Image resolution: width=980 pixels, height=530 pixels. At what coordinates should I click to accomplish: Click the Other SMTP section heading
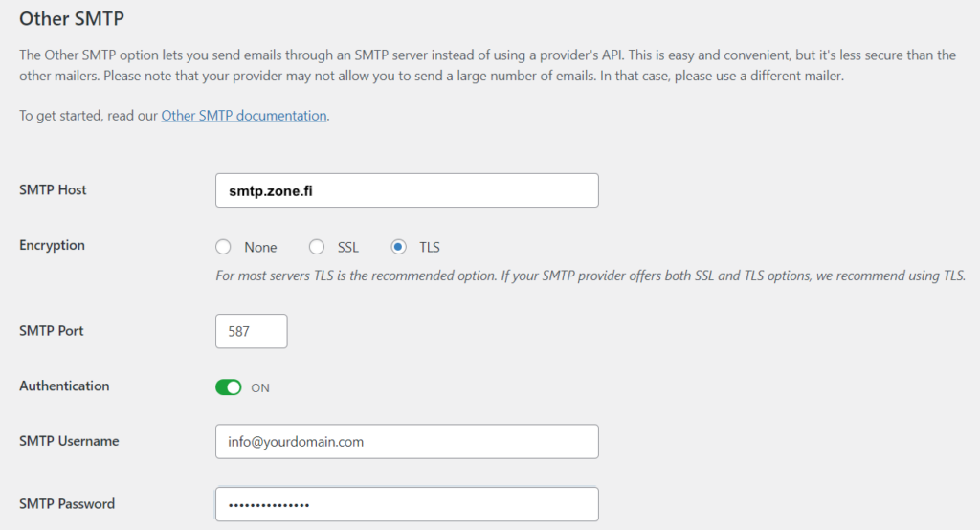(72, 18)
